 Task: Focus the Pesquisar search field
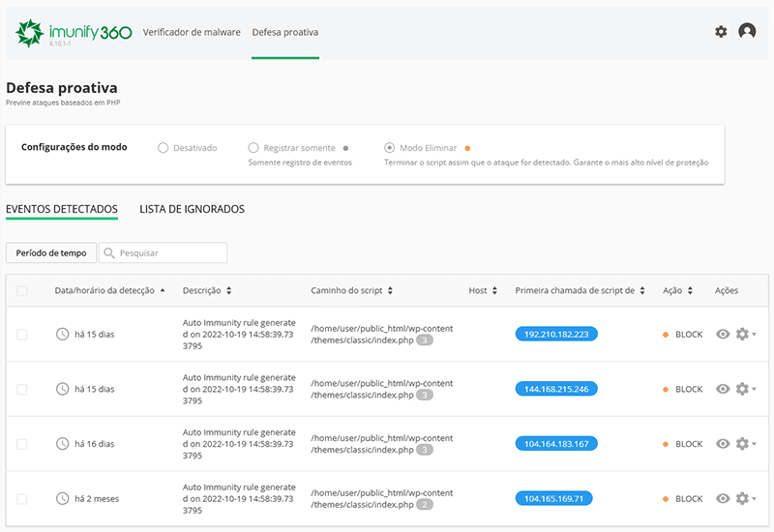[x=163, y=252]
